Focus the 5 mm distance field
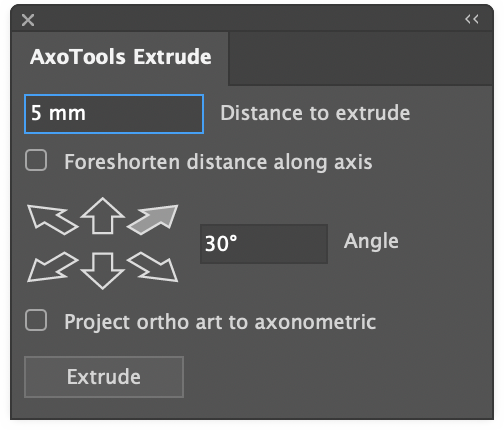This screenshot has height=434, width=504. 114,114
